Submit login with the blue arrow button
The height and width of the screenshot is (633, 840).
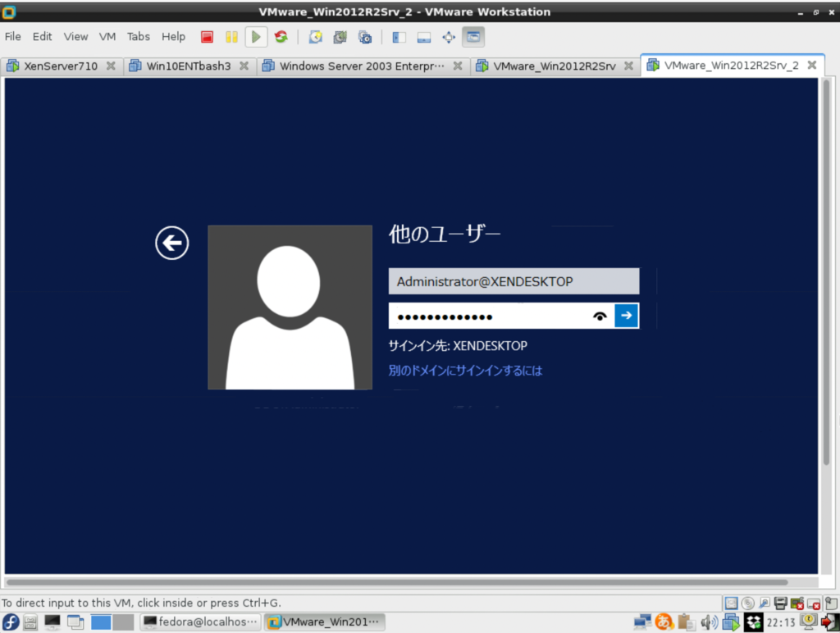pyautogui.click(x=626, y=316)
